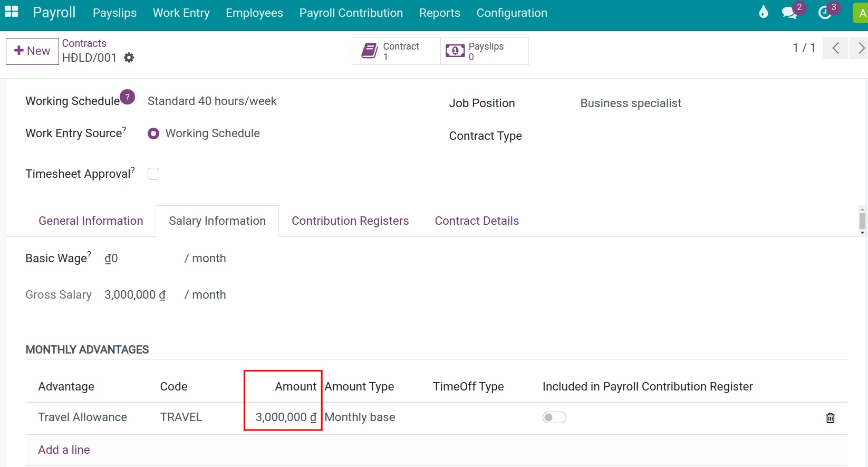Open the Payroll Contribution menu
The image size is (868, 467).
point(351,13)
